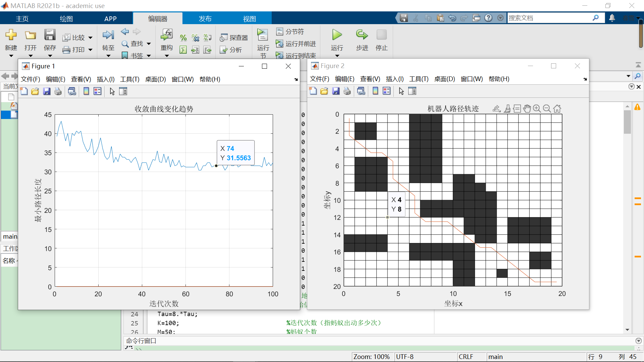Select Zoom In tool on Figure 2 axes
The width and height of the screenshot is (644, 362).
tap(537, 109)
